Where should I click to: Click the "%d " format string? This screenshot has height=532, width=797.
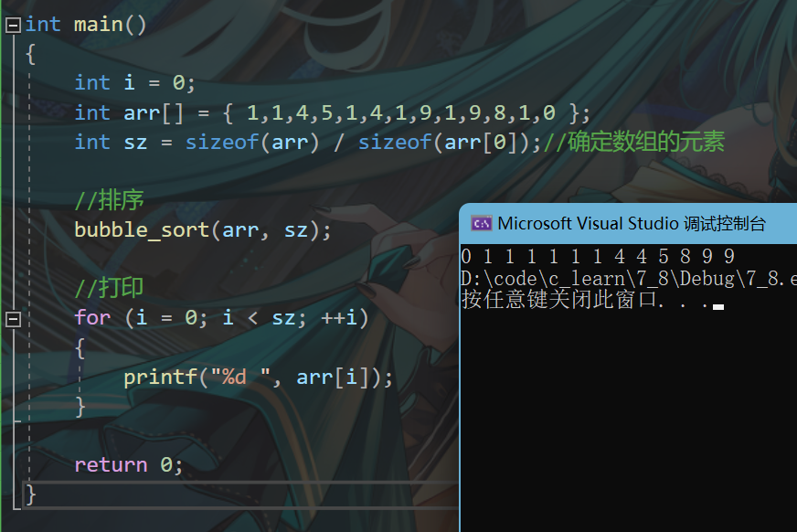point(239,376)
